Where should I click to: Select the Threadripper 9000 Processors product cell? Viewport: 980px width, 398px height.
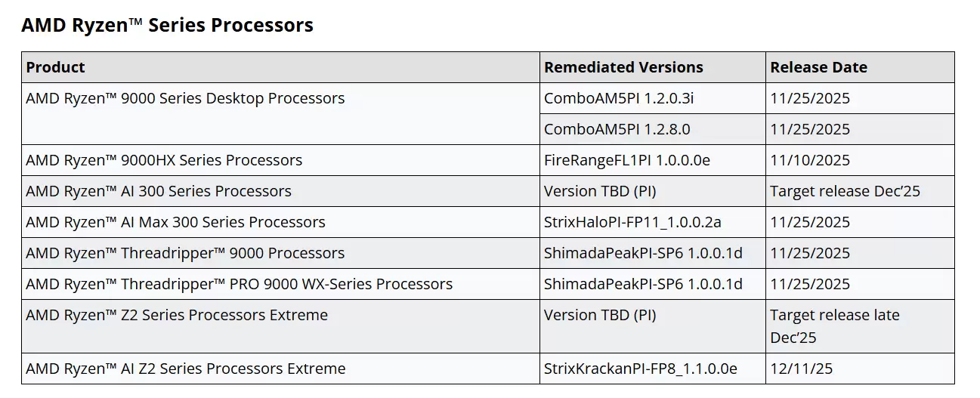point(185,253)
